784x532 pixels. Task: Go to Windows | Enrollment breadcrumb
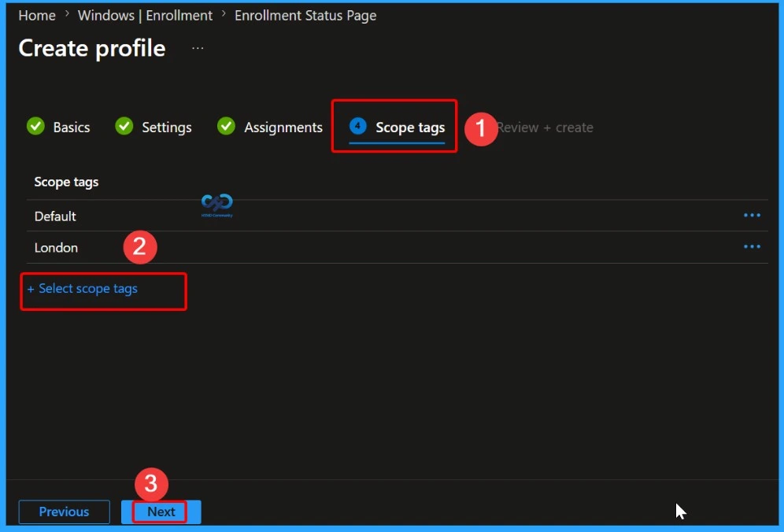(145, 16)
